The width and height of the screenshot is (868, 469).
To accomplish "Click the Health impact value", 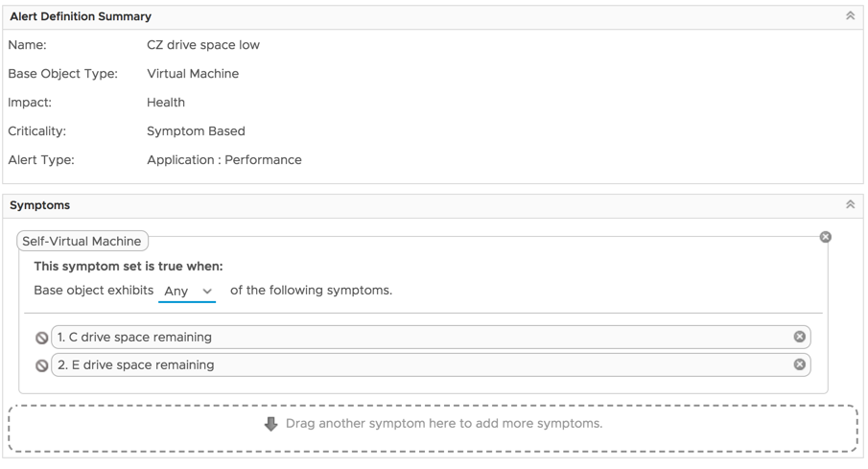I will tap(166, 103).
